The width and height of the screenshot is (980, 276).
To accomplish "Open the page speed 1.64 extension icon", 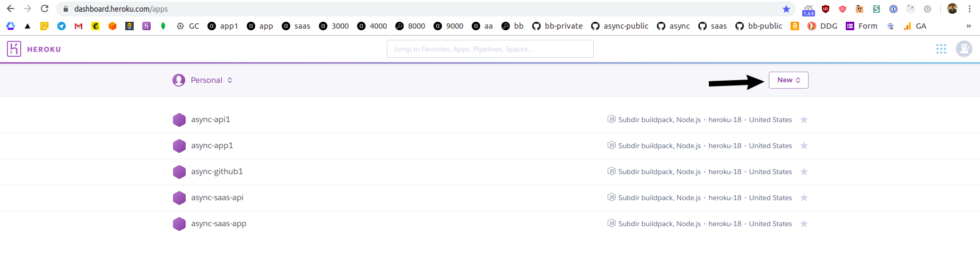I will [809, 10].
